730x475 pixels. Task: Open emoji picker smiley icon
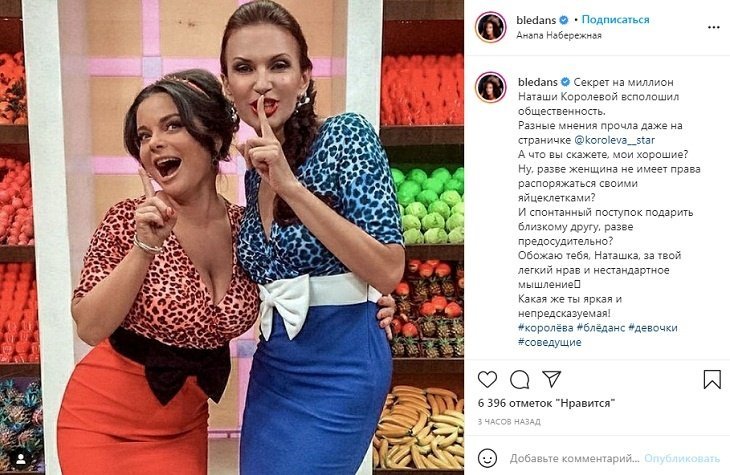pos(487,459)
